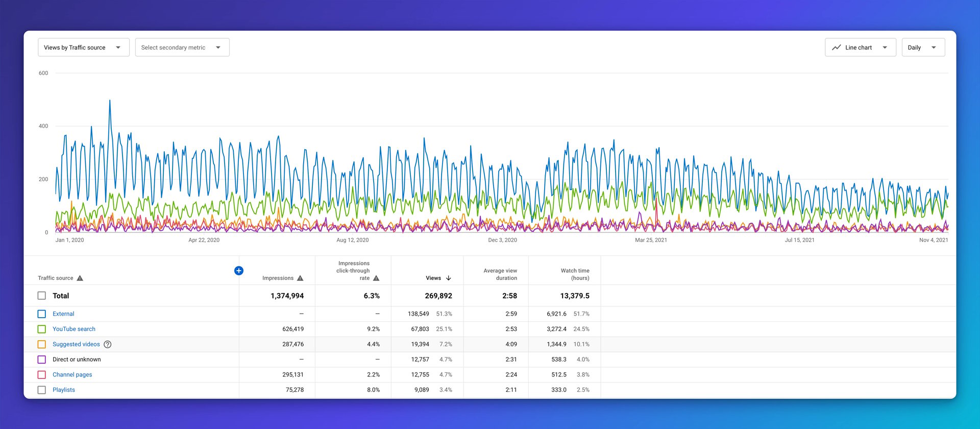Sort by Watch time (hours) header
The height and width of the screenshot is (429, 980).
(x=575, y=274)
